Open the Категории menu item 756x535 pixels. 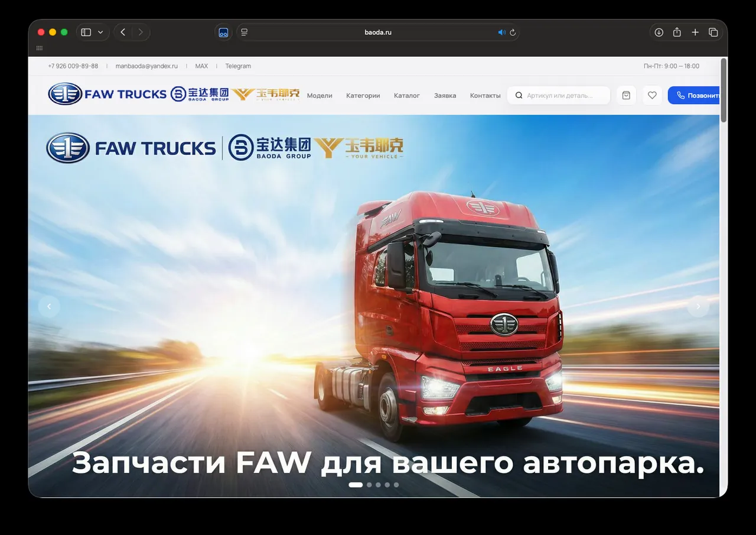pyautogui.click(x=363, y=95)
